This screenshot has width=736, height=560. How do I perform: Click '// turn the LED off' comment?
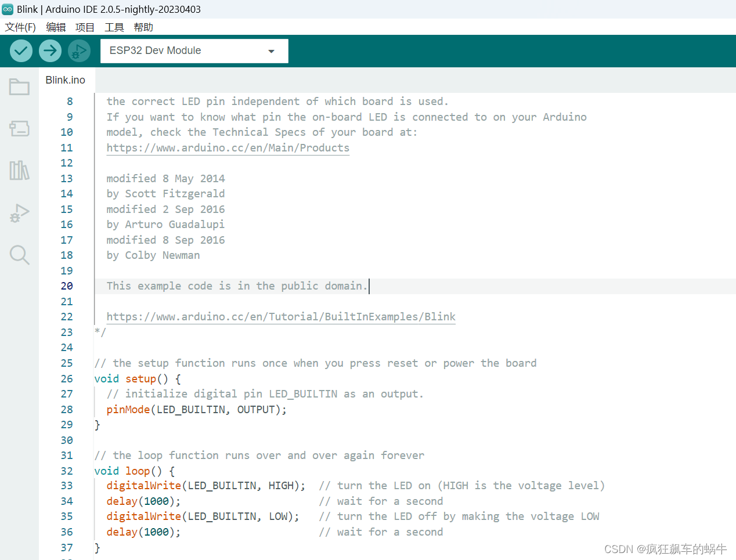[459, 516]
